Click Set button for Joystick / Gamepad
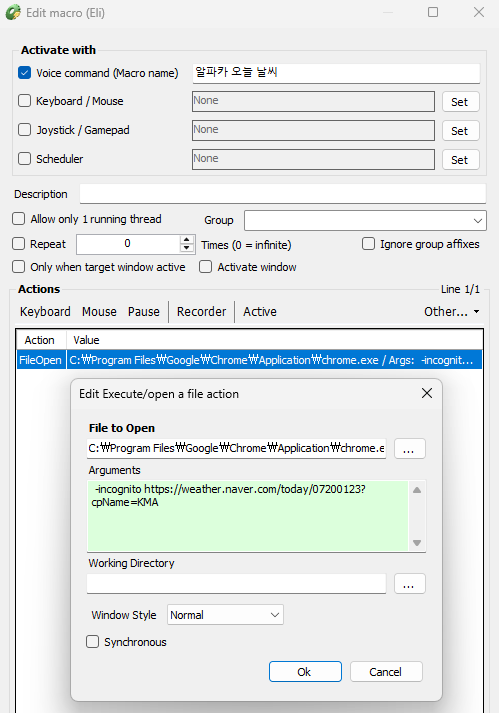499x713 pixels. (x=460, y=131)
